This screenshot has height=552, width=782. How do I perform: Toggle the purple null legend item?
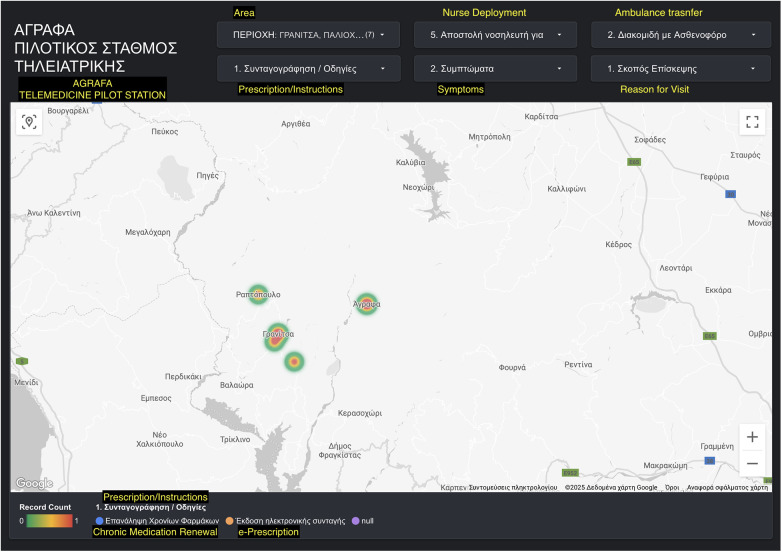pyautogui.click(x=363, y=521)
